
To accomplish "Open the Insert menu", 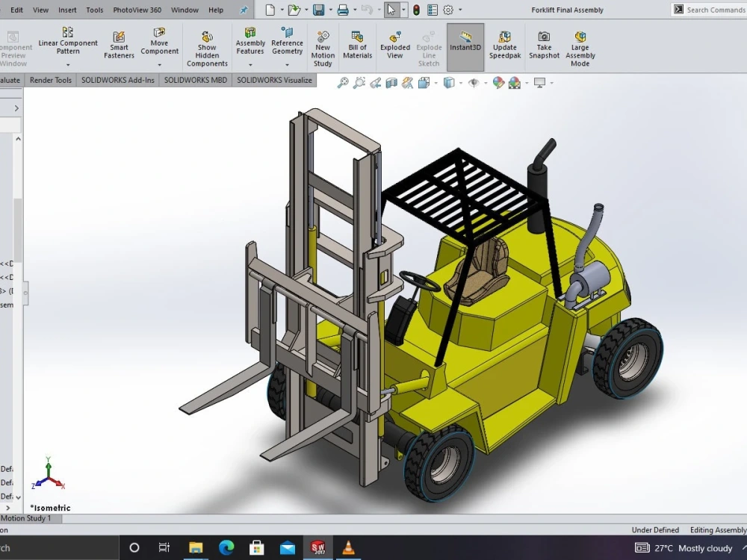I will coord(67,10).
